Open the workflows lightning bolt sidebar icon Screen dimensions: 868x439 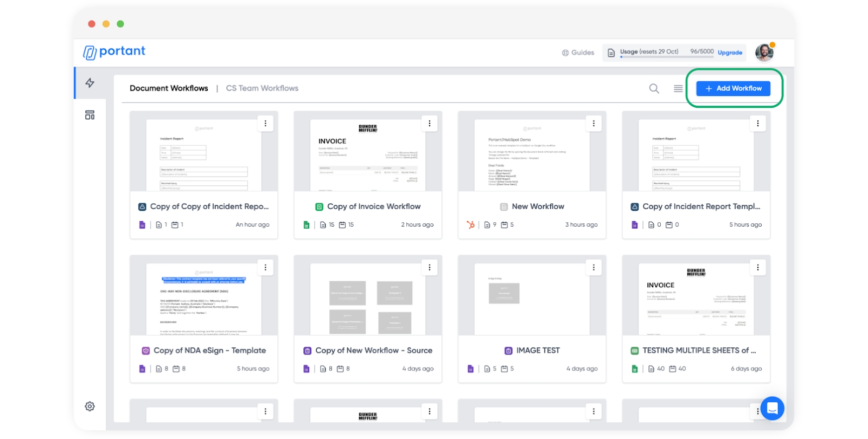[x=90, y=83]
